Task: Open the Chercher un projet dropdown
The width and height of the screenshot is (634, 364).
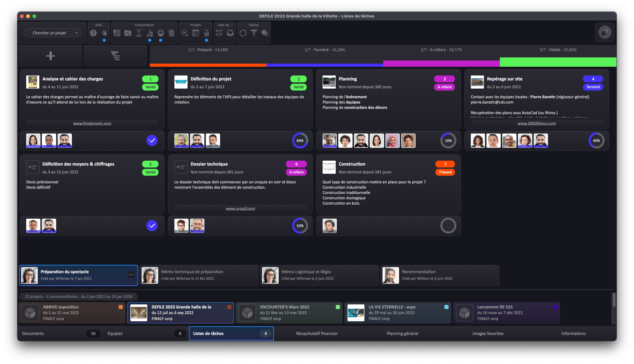Action: [52, 33]
